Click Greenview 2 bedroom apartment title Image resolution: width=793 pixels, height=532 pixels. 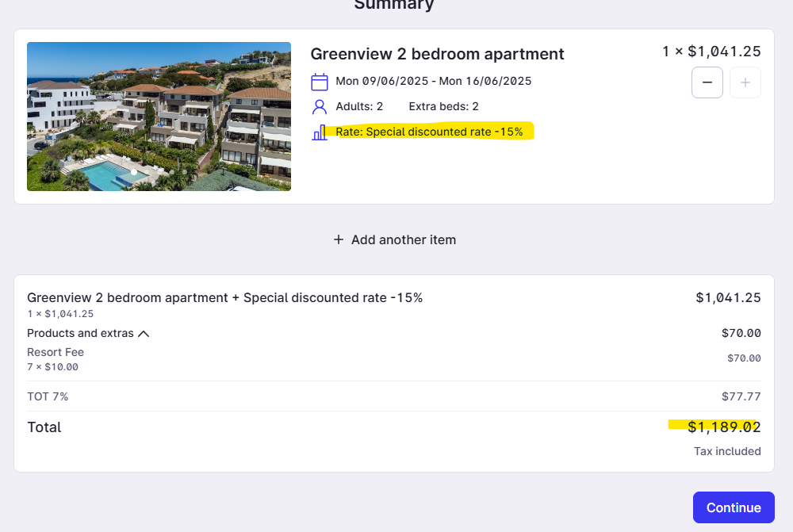(437, 54)
